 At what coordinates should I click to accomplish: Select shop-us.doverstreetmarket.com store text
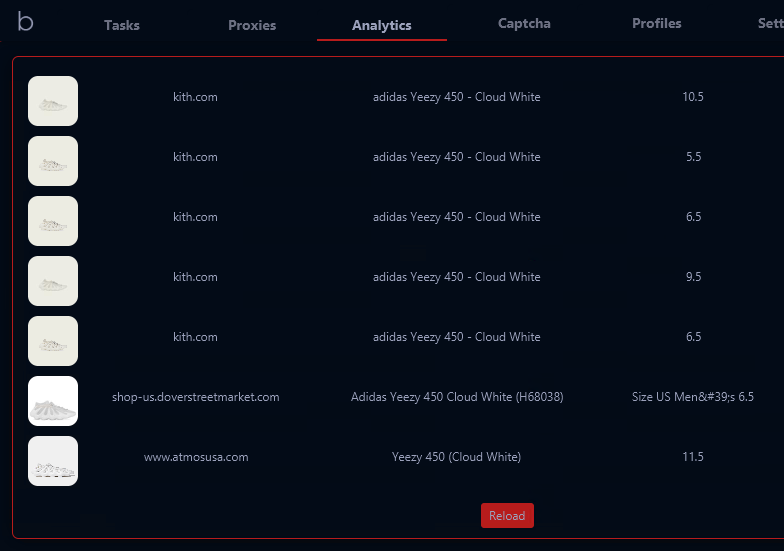click(x=196, y=397)
